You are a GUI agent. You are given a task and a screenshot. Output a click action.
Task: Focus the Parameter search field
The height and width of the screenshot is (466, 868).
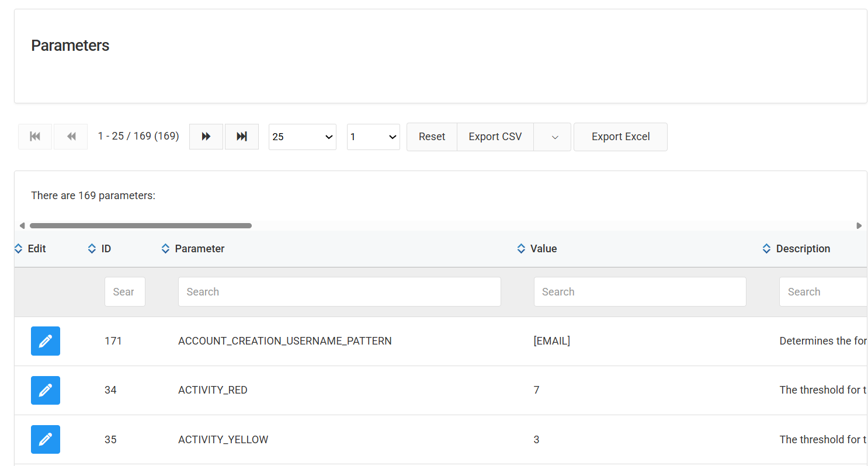pyautogui.click(x=339, y=292)
